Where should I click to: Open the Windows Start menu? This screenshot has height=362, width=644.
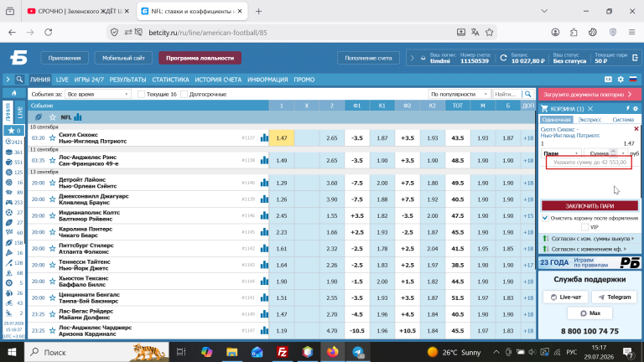tap(12, 352)
